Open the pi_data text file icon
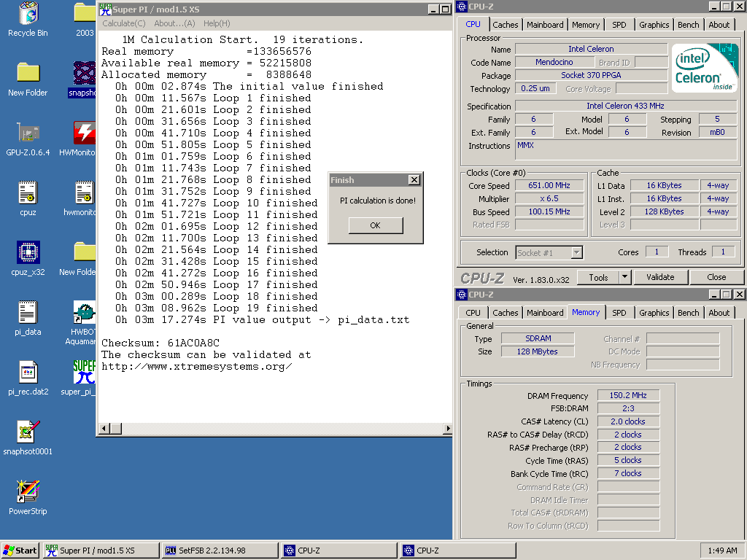747x560 pixels. coord(28,312)
